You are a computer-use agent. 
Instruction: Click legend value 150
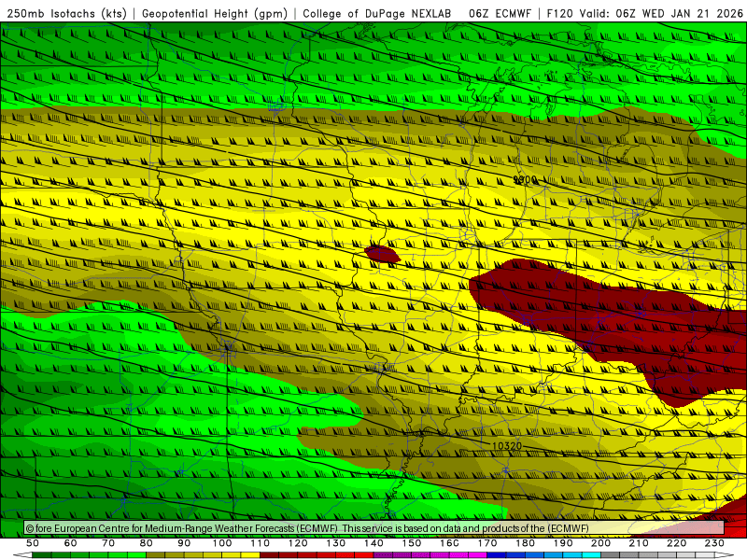[412, 543]
